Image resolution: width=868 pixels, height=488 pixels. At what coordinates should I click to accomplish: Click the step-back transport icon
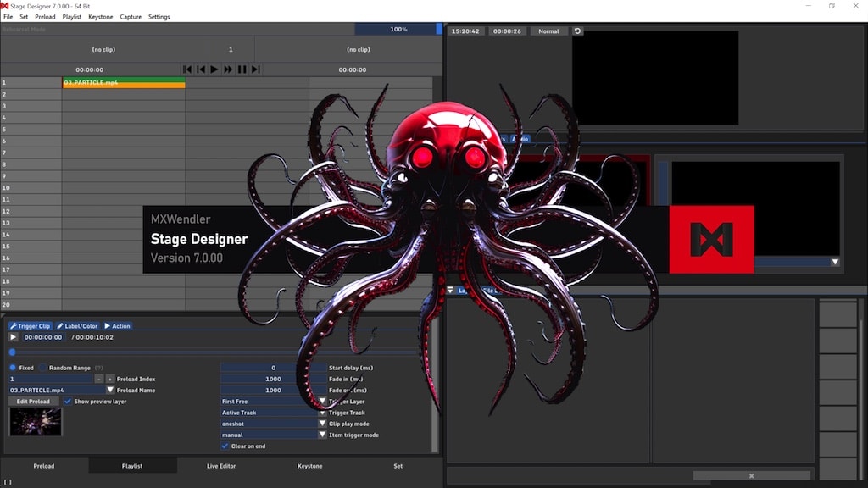pos(201,69)
